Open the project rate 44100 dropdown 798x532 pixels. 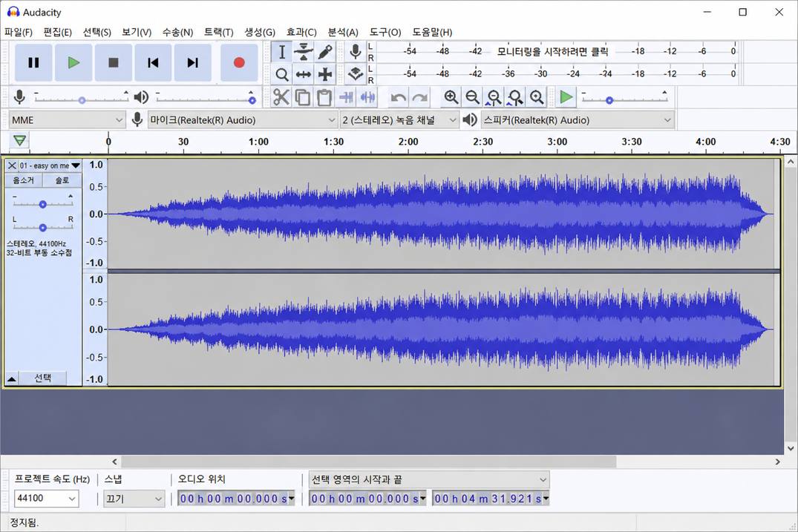(46, 499)
